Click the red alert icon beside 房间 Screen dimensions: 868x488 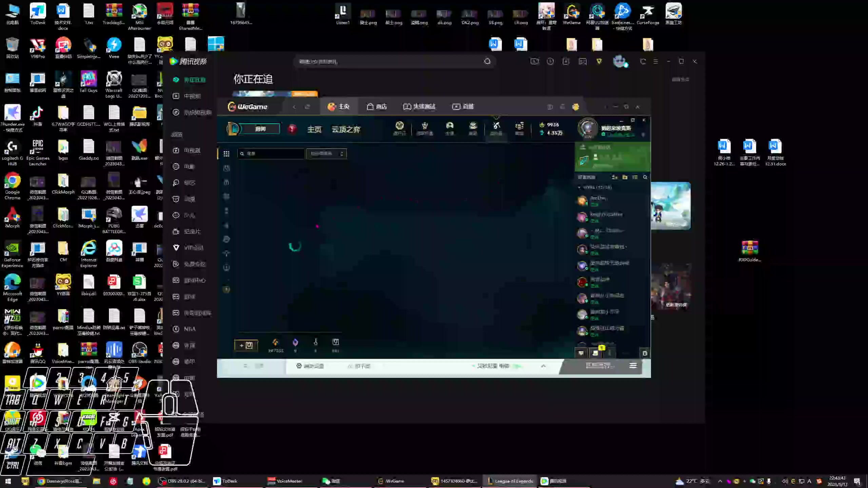click(x=292, y=129)
